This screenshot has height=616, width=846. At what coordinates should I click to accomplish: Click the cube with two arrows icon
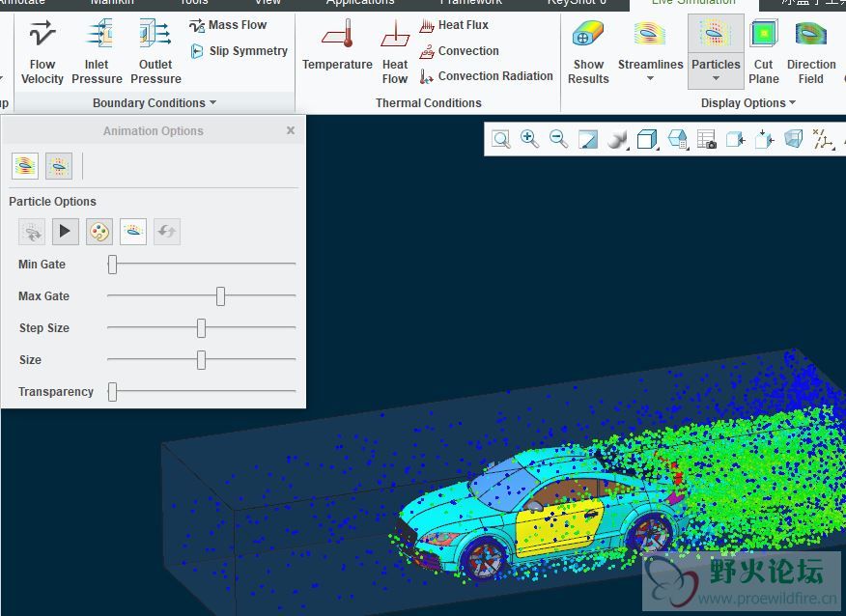[x=765, y=139]
